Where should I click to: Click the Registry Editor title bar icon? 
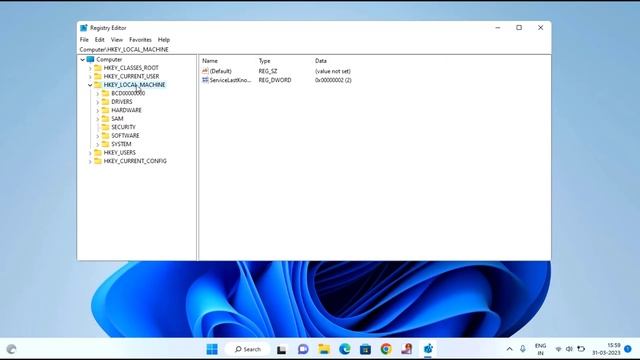tap(84, 28)
